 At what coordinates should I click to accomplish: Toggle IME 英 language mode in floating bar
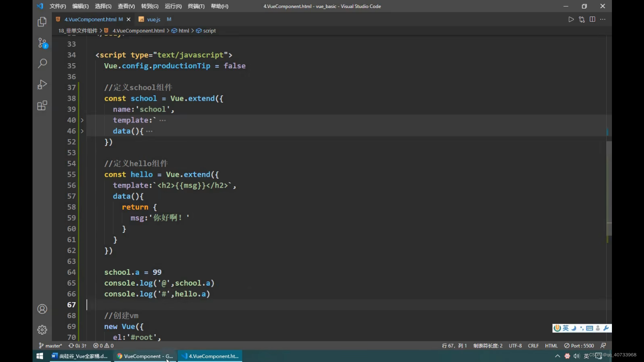(x=566, y=328)
